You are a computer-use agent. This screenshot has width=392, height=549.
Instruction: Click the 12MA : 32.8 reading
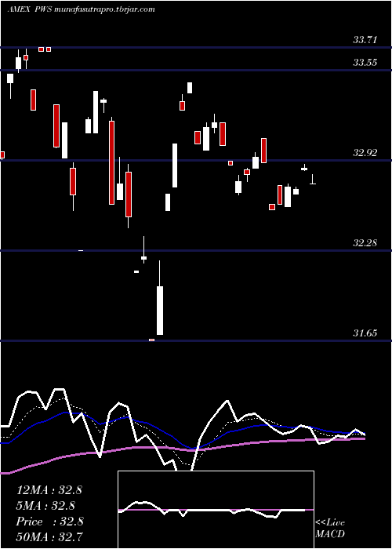pos(49,490)
